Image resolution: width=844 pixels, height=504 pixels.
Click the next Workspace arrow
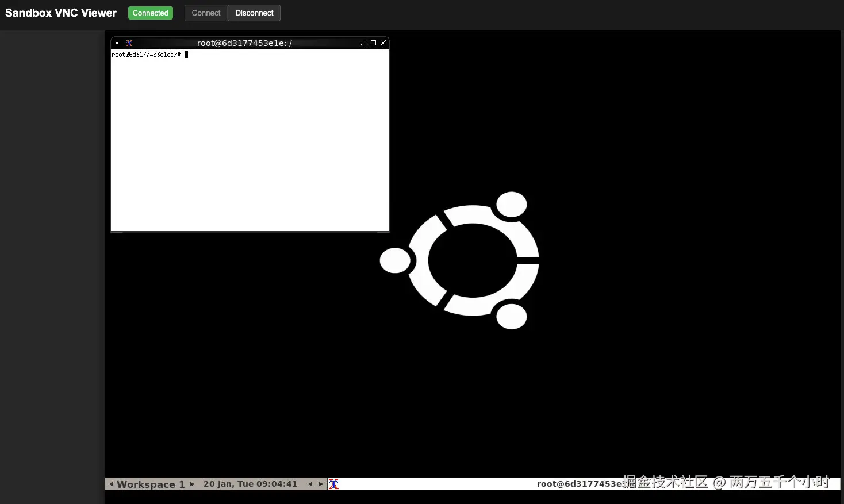click(x=193, y=484)
